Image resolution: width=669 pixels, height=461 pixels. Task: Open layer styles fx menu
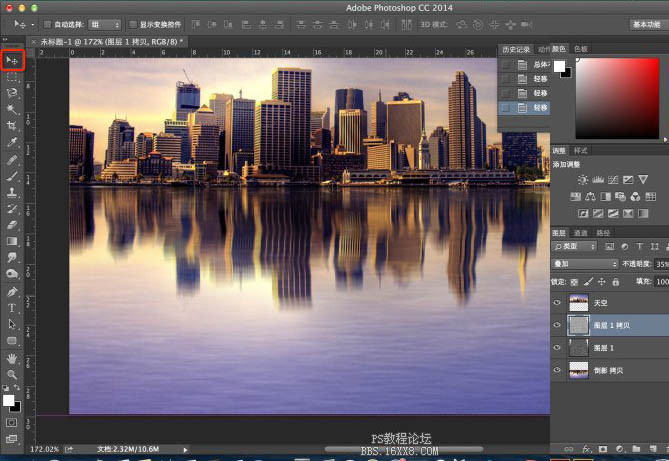point(587,449)
